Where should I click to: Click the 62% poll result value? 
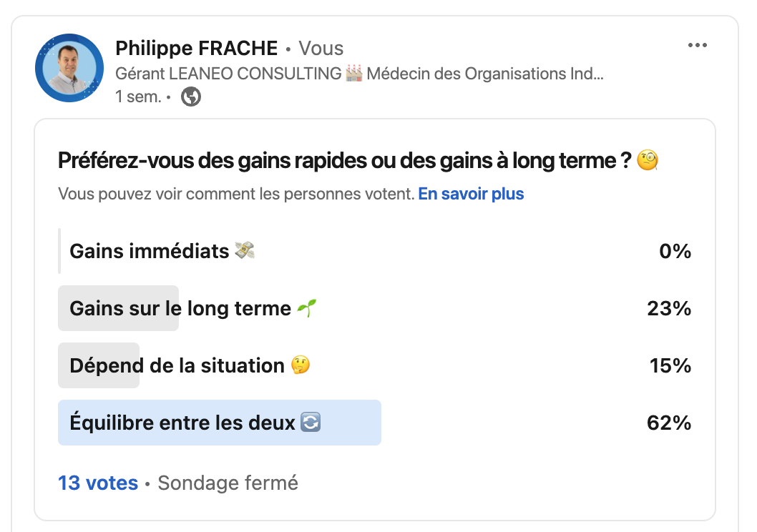[x=668, y=423]
